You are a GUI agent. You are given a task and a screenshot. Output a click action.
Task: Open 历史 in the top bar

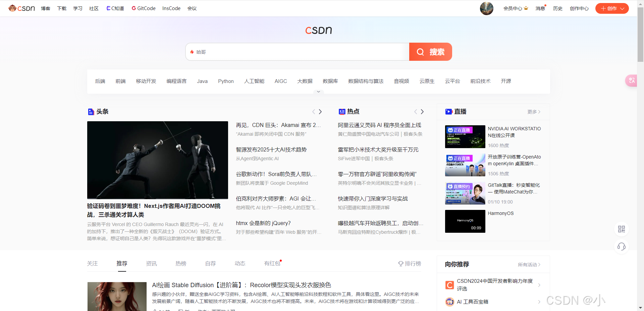click(558, 8)
